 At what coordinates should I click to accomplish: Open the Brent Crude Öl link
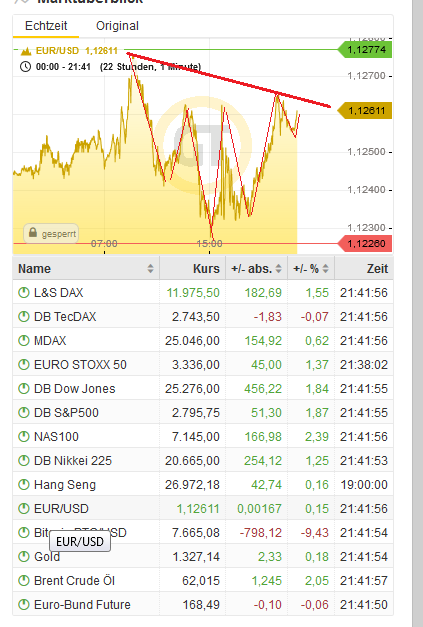click(x=74, y=581)
